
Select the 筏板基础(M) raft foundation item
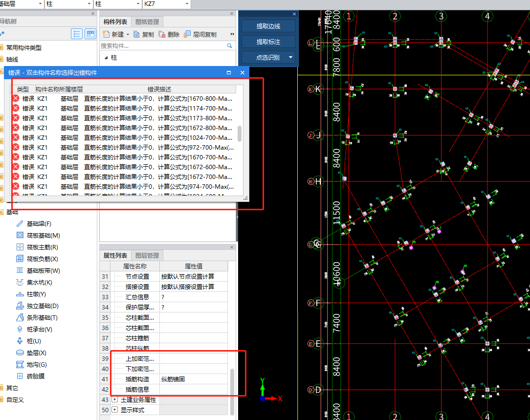coord(38,236)
